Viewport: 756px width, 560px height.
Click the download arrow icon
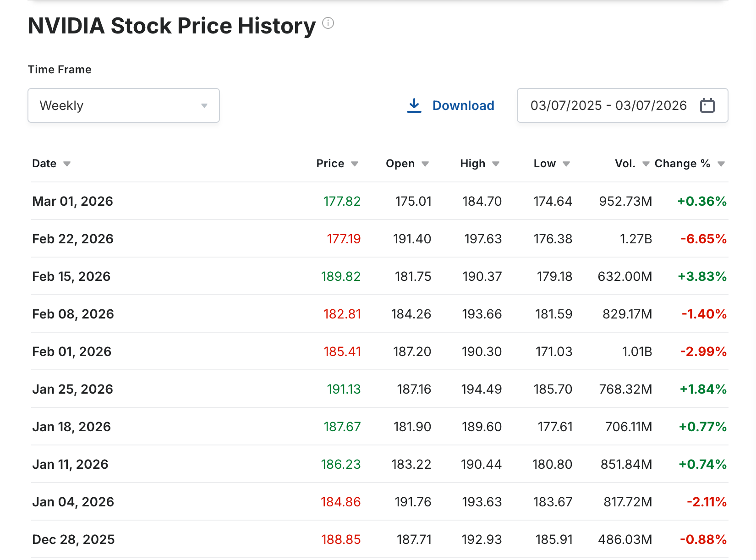coord(414,105)
